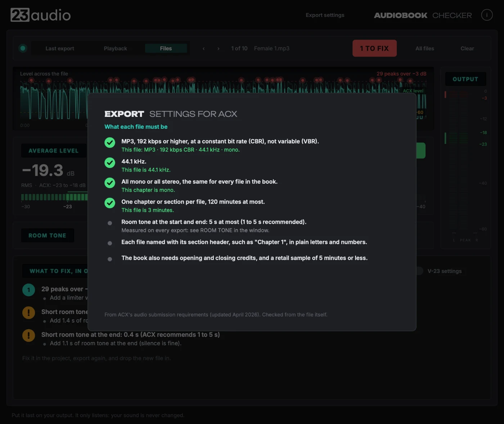Screen dimensions: 504x424
Task: Click 'This chapter is mono.' status text
Action: (148, 190)
